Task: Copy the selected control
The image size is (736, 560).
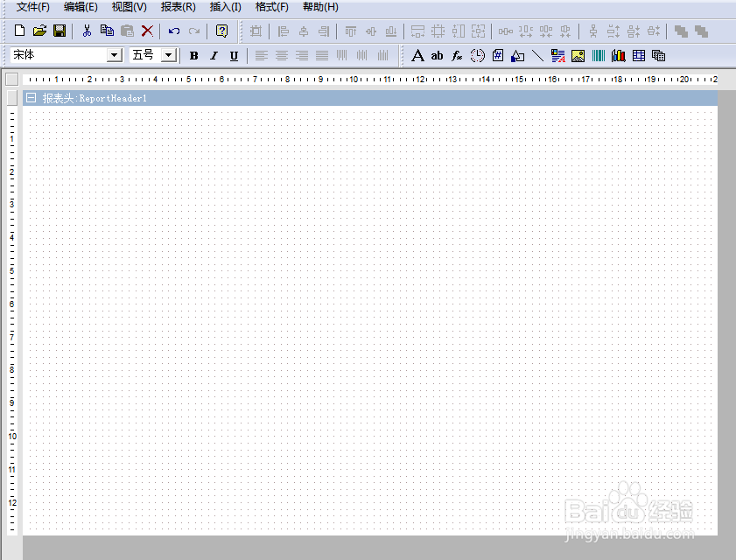Action: pyautogui.click(x=107, y=31)
